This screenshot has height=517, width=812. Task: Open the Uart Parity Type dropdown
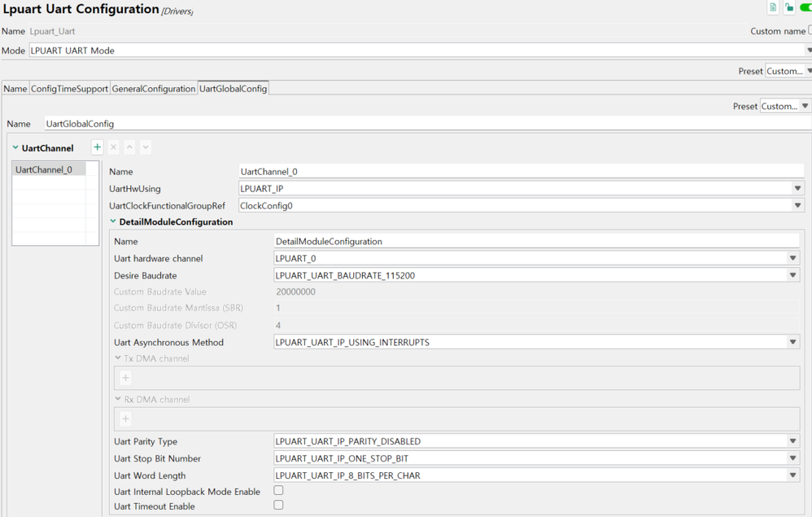(792, 441)
